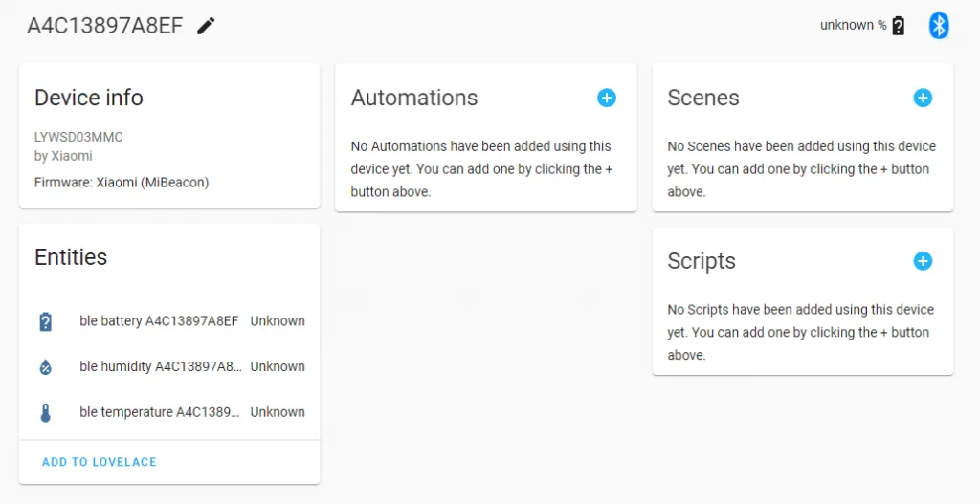The height and width of the screenshot is (504, 980).
Task: Add a new scene with plus icon
Action: [x=923, y=98]
